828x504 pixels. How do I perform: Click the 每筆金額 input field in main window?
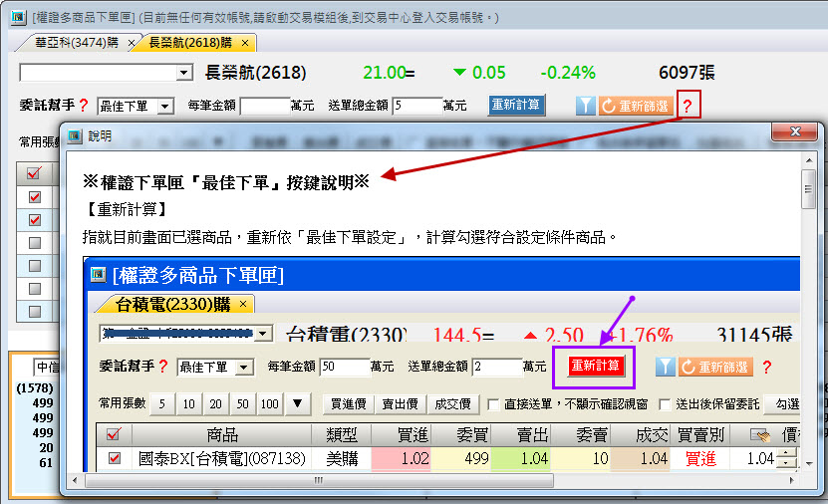[265, 106]
